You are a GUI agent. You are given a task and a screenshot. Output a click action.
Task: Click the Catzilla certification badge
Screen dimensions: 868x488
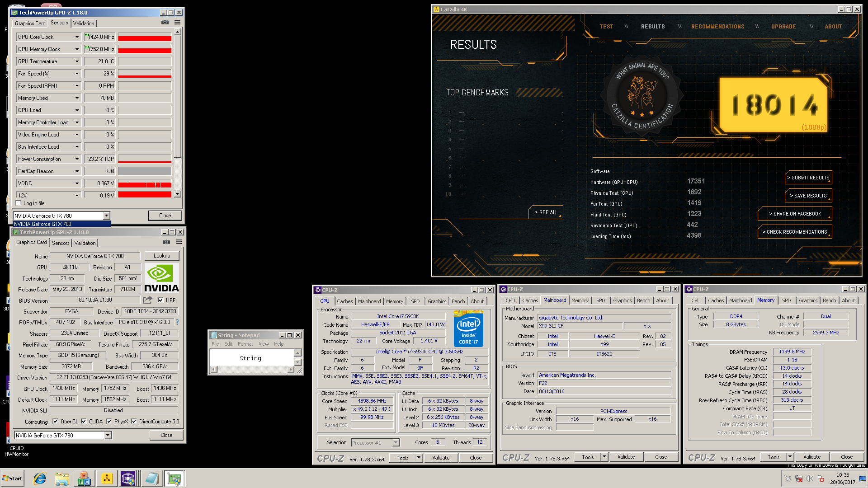pyautogui.click(x=642, y=97)
